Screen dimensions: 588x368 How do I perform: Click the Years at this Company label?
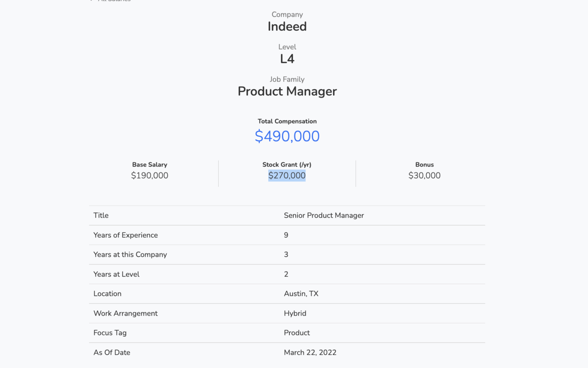tap(130, 254)
